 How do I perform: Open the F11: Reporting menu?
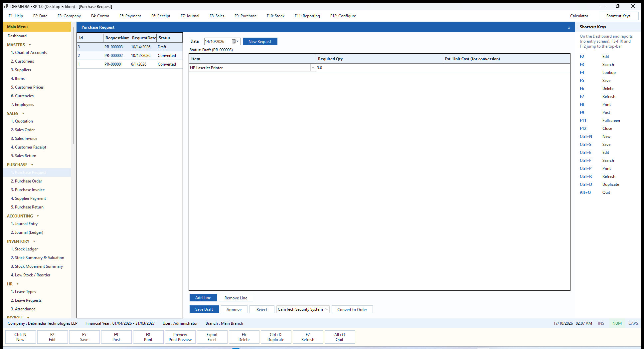pyautogui.click(x=307, y=16)
